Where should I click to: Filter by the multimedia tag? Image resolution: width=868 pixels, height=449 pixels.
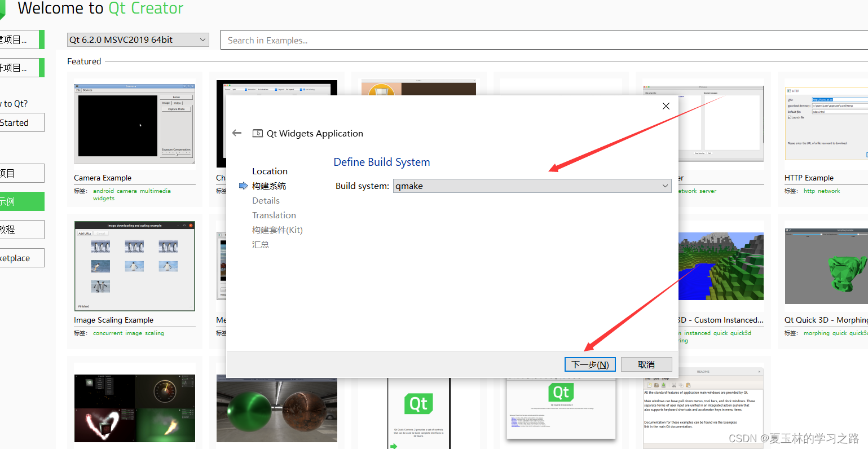pos(155,191)
